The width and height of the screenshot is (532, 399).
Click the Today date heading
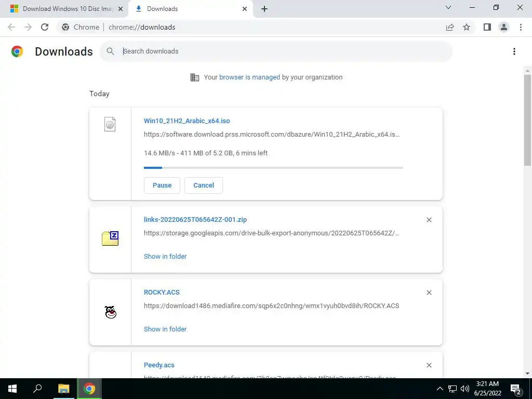[99, 94]
